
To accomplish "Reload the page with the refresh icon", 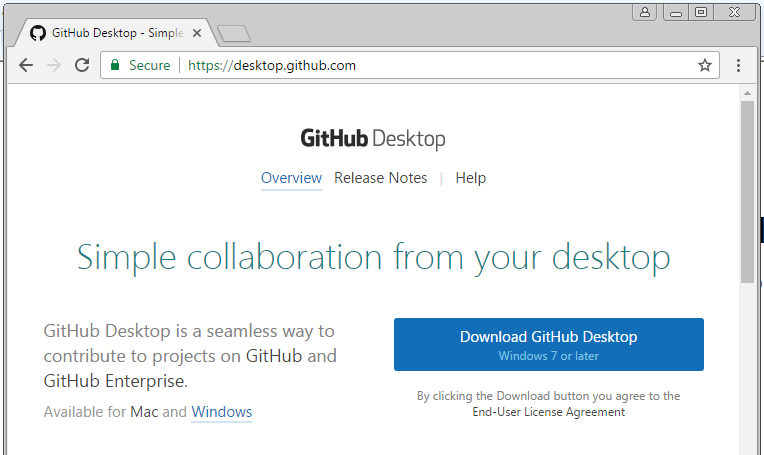I will [x=82, y=65].
